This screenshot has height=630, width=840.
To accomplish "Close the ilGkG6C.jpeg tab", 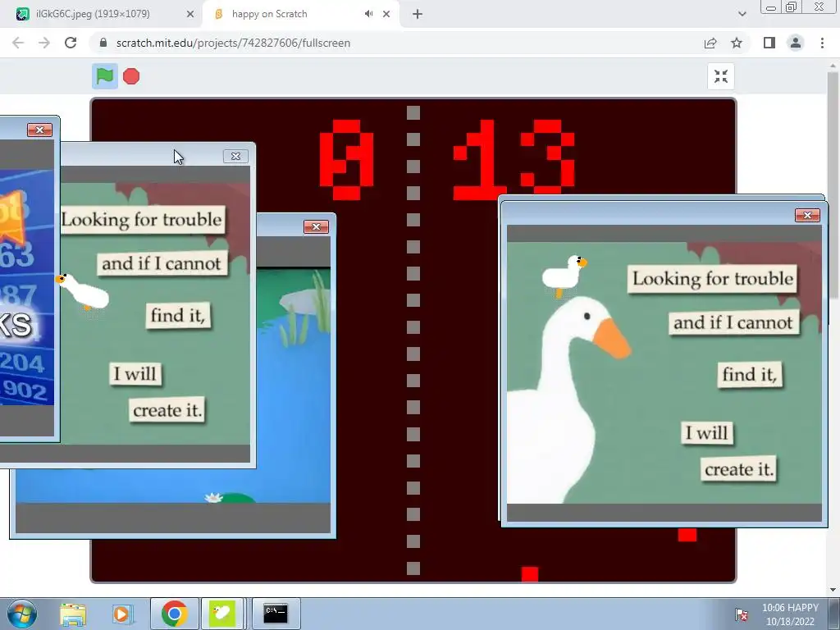I will pyautogui.click(x=190, y=15).
